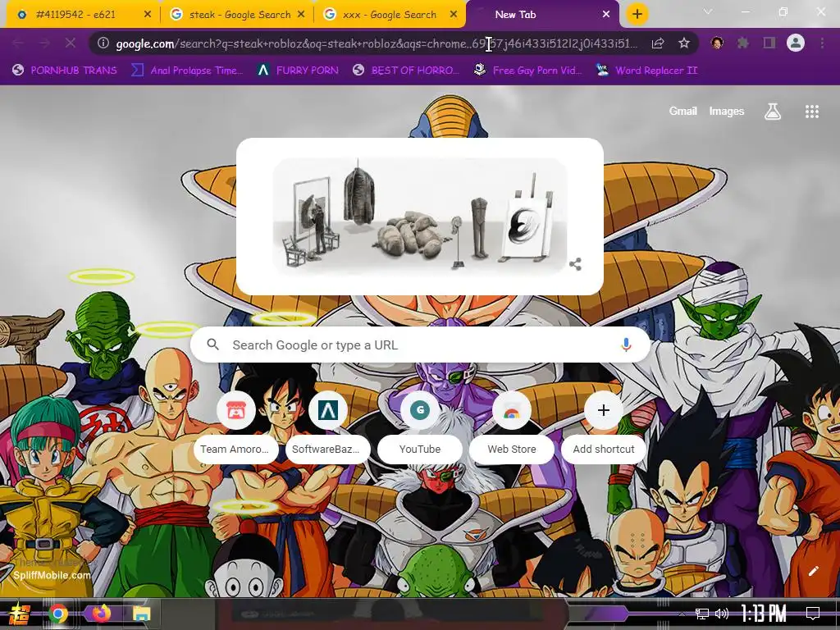
Task: Bookmark this tab with the star icon
Action: [x=684, y=43]
